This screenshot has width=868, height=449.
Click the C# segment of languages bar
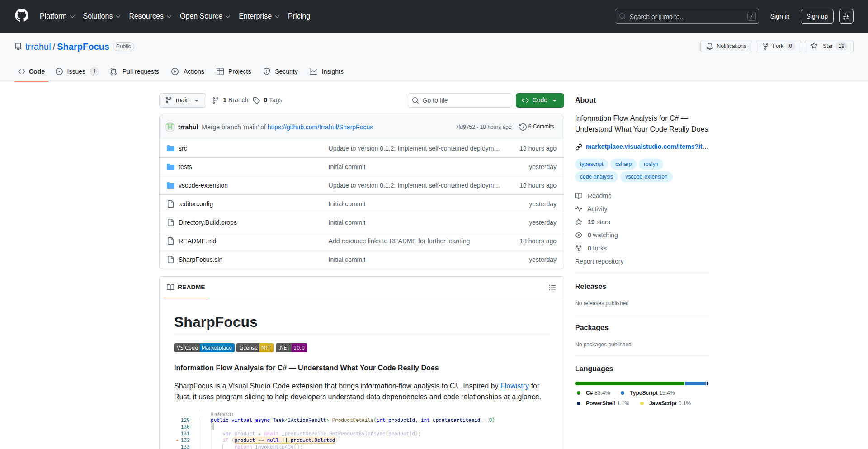pyautogui.click(x=629, y=383)
